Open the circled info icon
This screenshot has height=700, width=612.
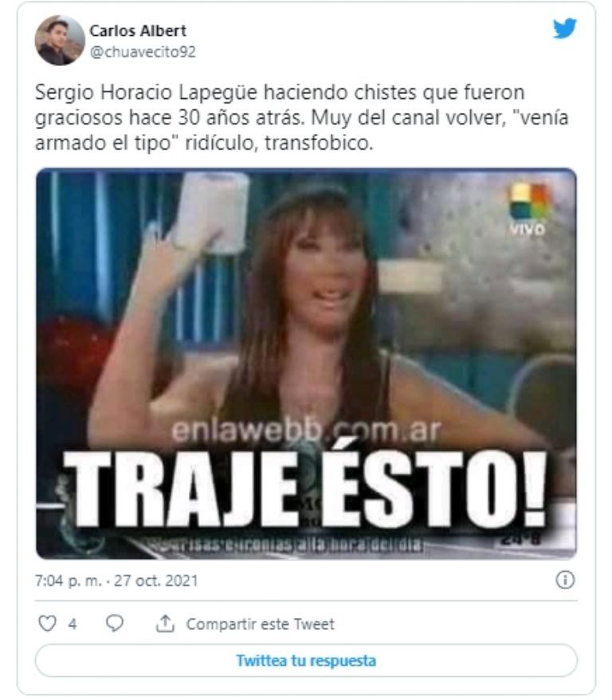pos(565,580)
